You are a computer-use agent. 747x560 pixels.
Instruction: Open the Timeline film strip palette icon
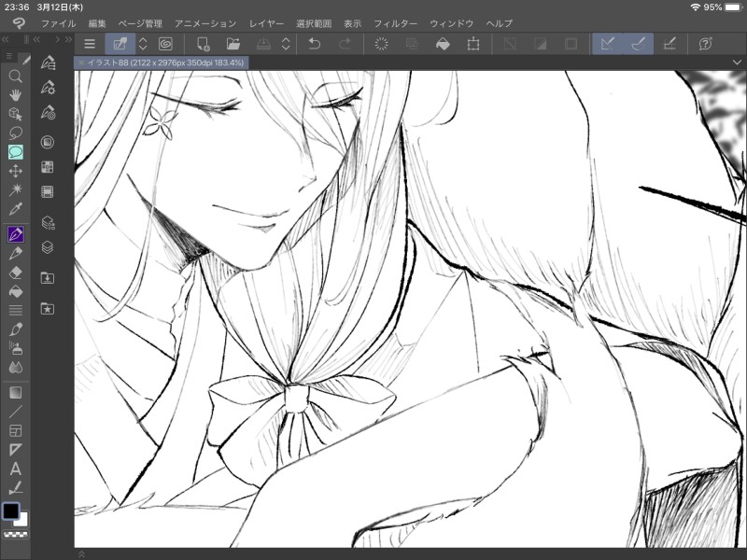coord(48,192)
